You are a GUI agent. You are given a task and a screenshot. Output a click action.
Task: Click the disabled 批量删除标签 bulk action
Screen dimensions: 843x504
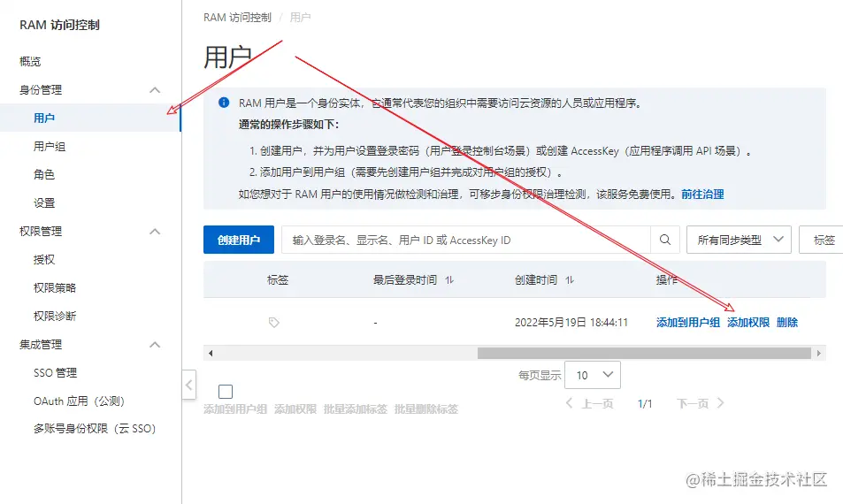(426, 409)
